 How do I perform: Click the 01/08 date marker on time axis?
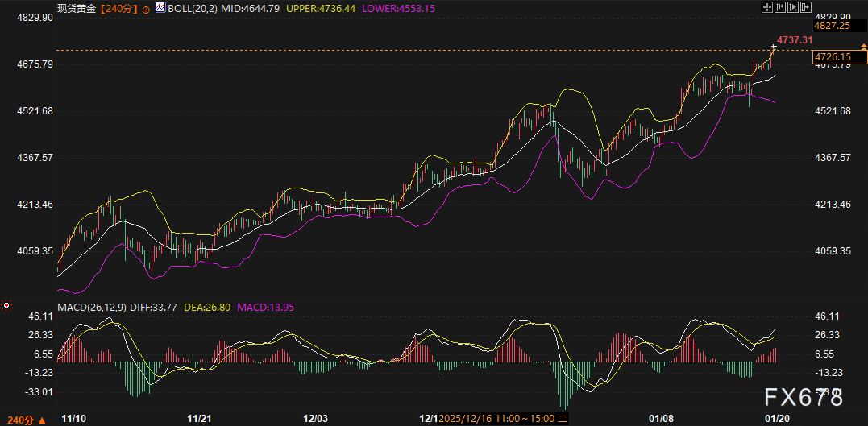coord(662,420)
